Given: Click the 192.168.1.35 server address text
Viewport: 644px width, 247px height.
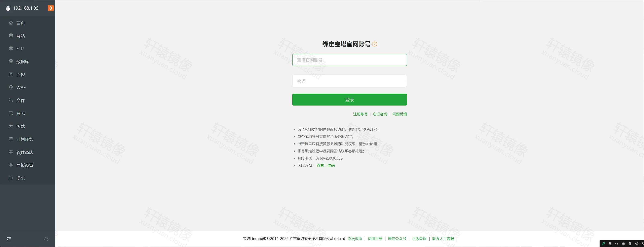Looking at the screenshot, I should pos(26,8).
